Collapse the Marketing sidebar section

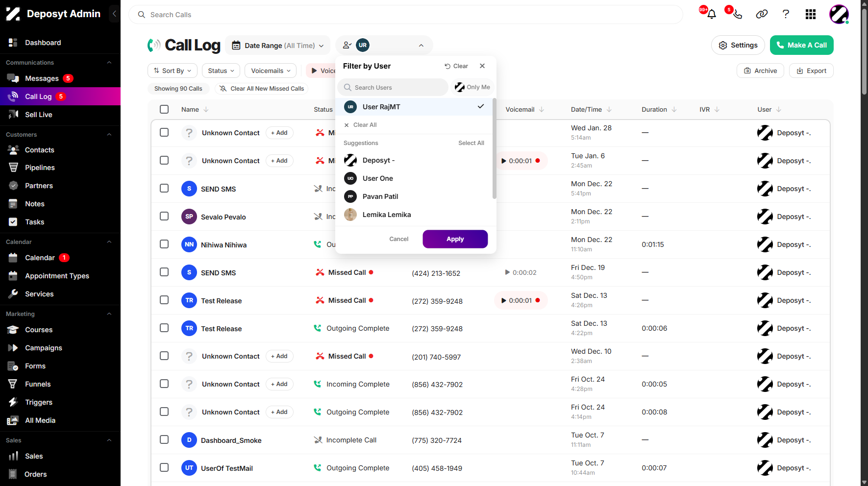(109, 314)
